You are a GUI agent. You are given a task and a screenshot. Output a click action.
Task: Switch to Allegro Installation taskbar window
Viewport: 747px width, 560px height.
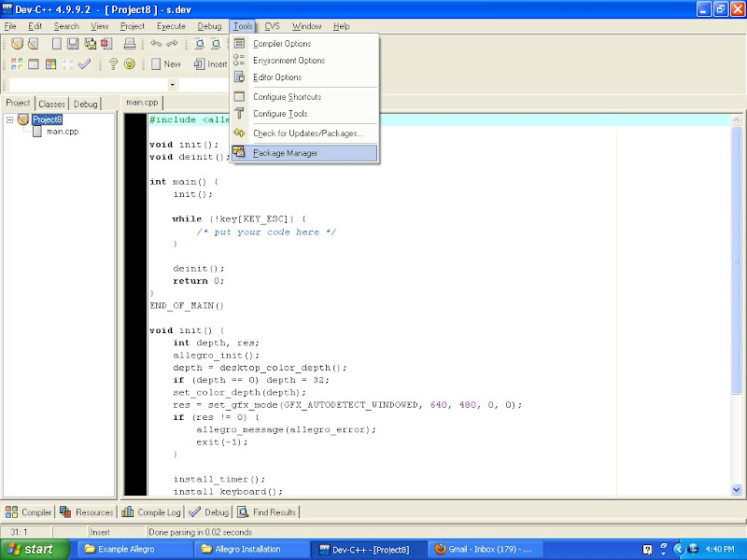coord(251,549)
